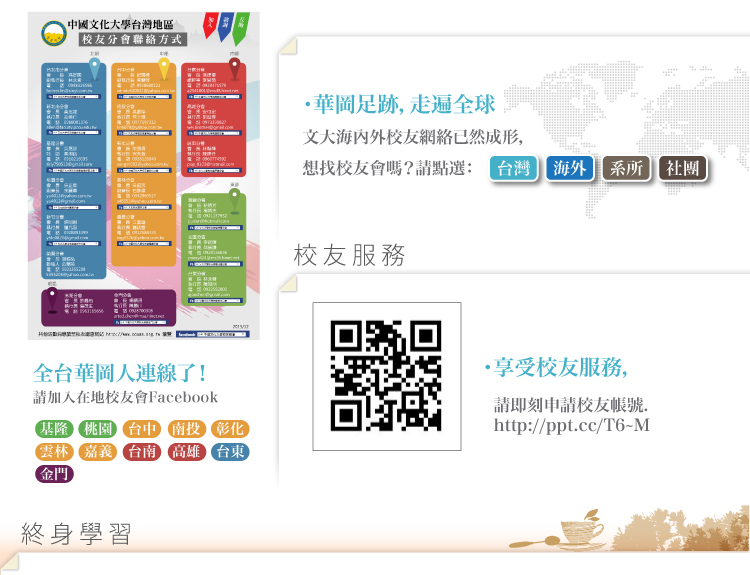This screenshot has width=750, height=575.
Task: Open the alumni branch contact poster
Action: [x=143, y=176]
